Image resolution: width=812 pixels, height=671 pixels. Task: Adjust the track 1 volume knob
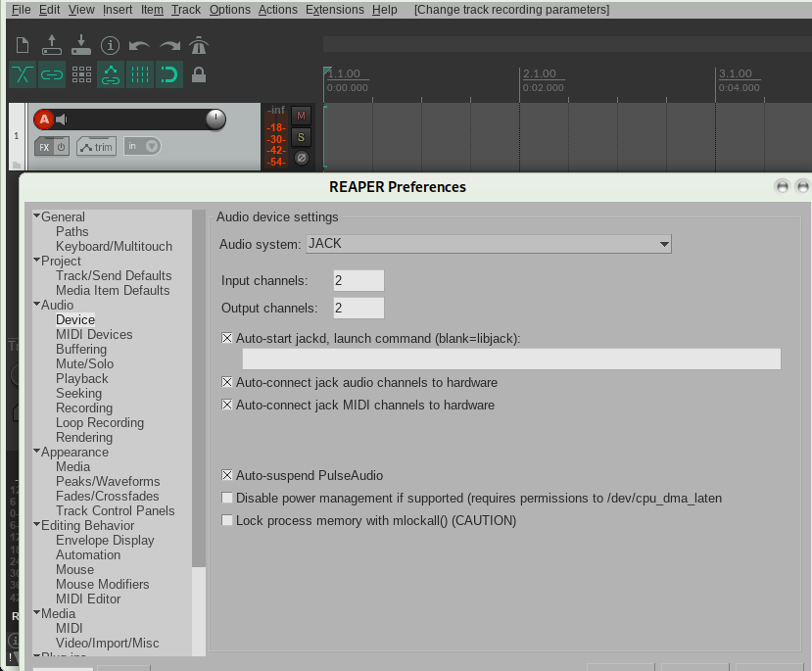pyautogui.click(x=215, y=120)
